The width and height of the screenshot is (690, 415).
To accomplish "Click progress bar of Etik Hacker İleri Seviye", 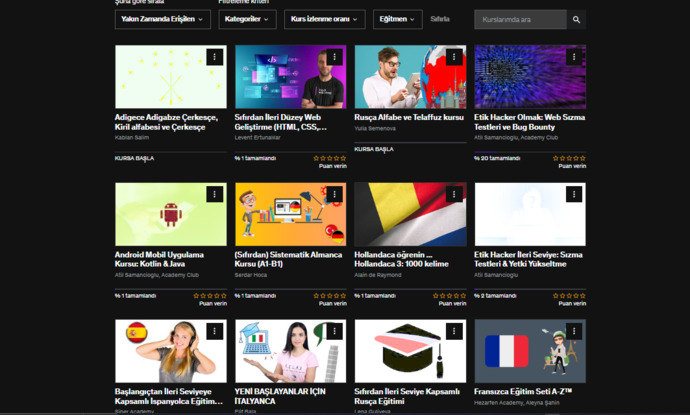I will [x=530, y=289].
